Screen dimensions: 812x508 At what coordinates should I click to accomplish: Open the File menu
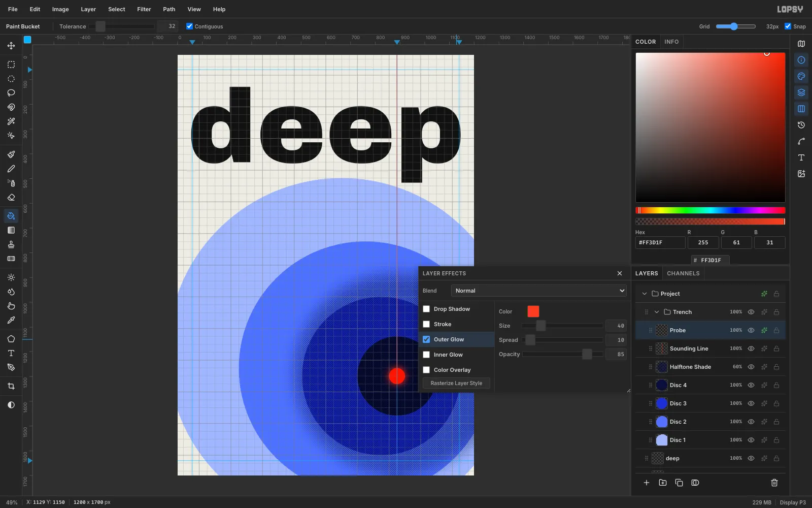tap(13, 9)
